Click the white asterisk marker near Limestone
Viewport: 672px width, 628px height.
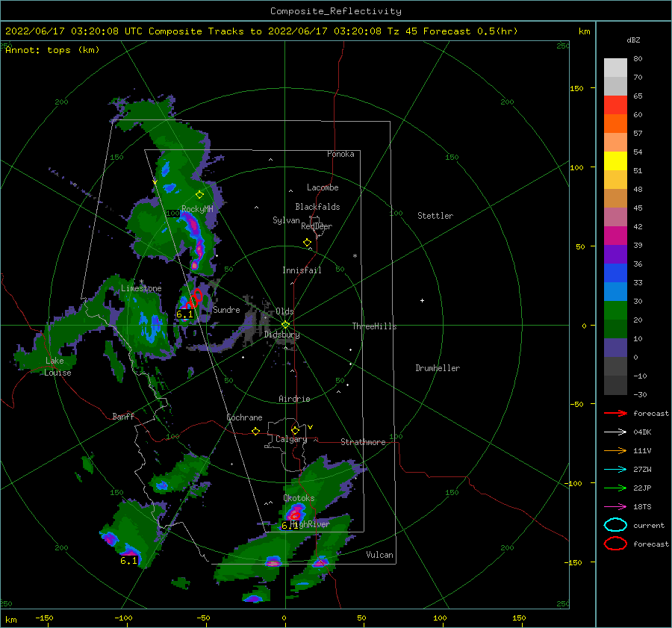tap(141, 282)
